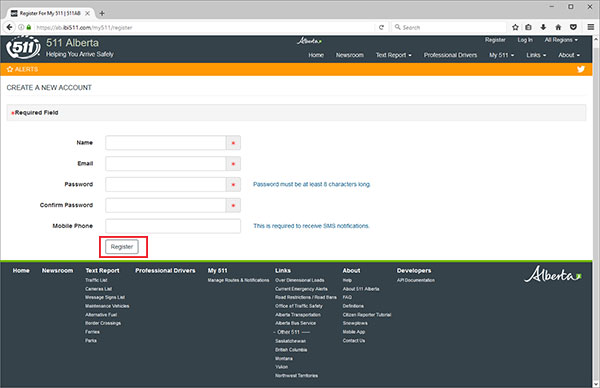Open Message Signs List footer link
Viewport: 600px width, 388px height.
[x=105, y=297]
